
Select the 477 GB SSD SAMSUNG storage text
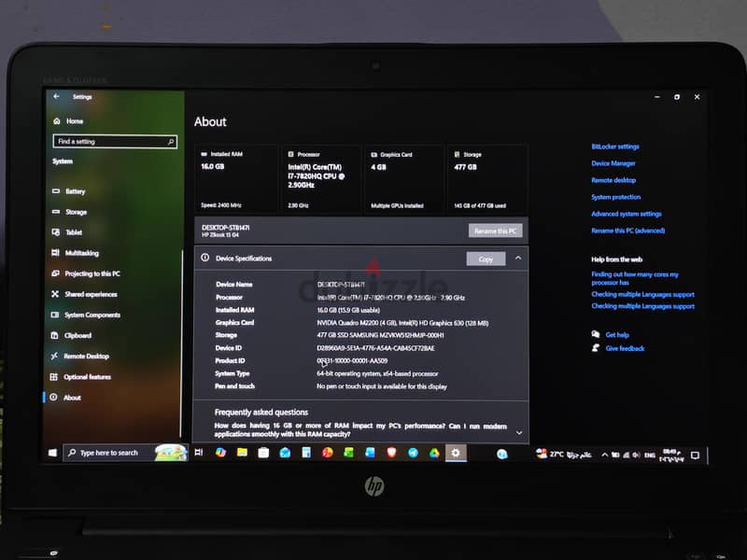click(380, 335)
